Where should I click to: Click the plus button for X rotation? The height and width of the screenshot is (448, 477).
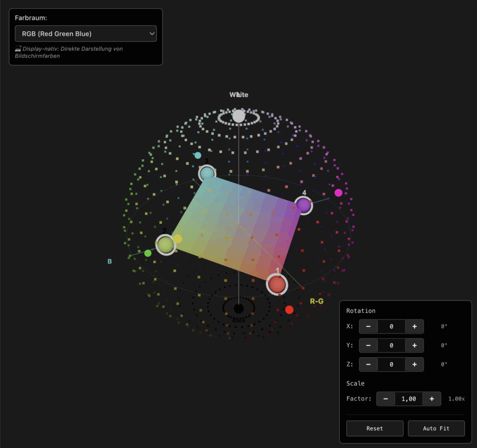tap(414, 326)
